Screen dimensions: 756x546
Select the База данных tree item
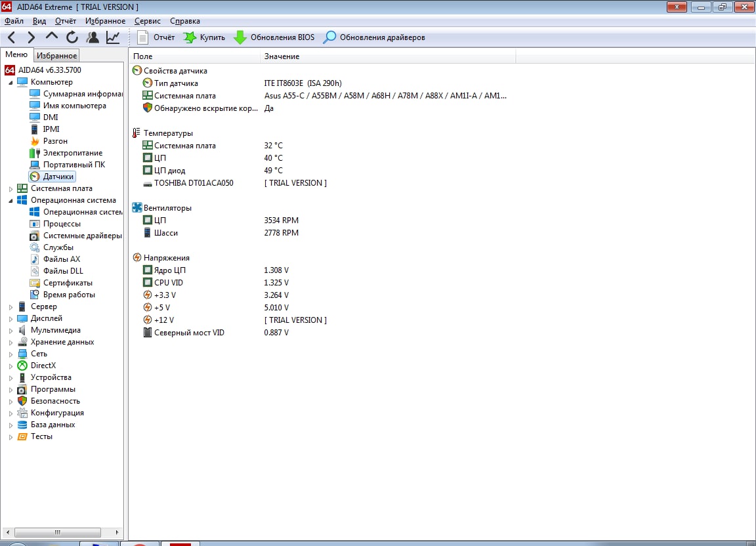click(x=47, y=425)
